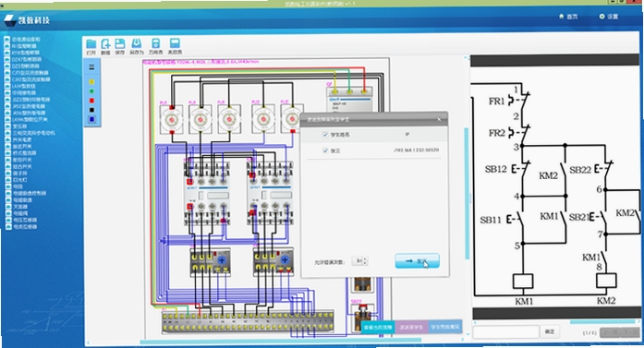This screenshot has width=644, height=348.
Task: Pick the blue wire color
Action: (x=91, y=119)
